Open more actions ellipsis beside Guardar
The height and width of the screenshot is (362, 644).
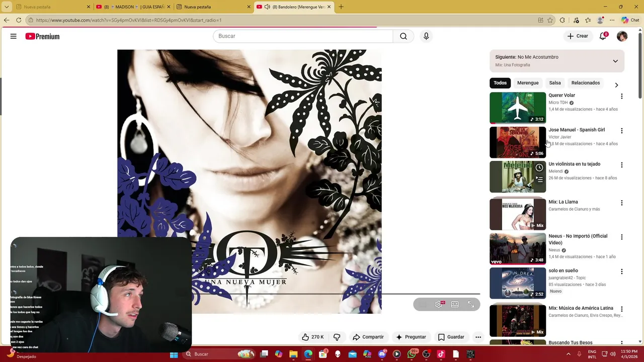pyautogui.click(x=478, y=337)
